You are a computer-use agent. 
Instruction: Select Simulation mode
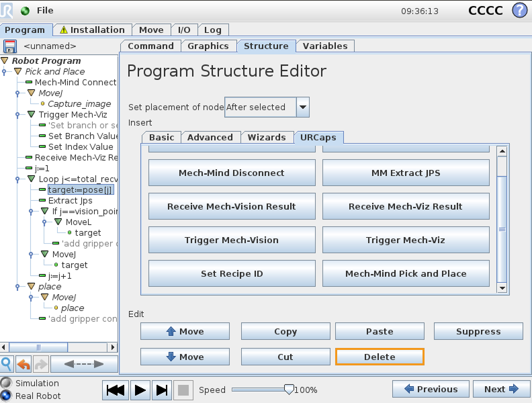click(x=6, y=383)
